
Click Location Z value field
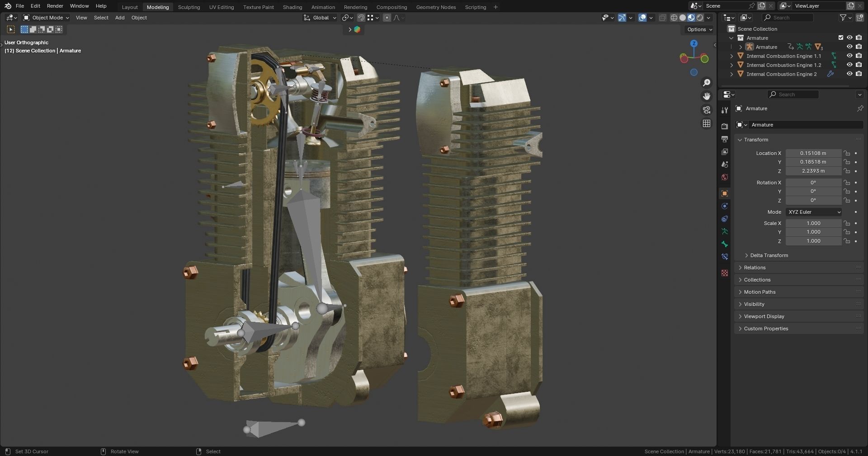[x=813, y=171]
